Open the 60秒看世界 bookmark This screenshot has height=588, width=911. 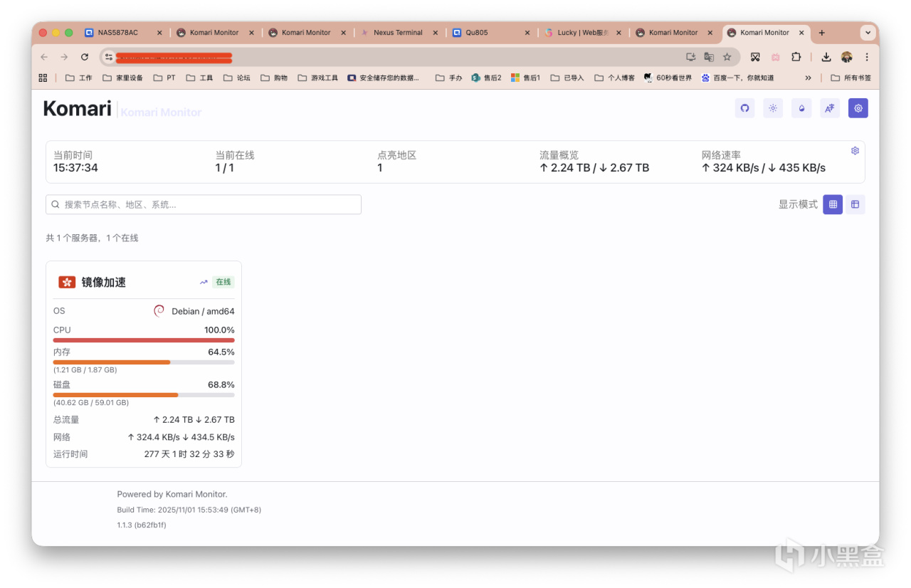coord(668,78)
